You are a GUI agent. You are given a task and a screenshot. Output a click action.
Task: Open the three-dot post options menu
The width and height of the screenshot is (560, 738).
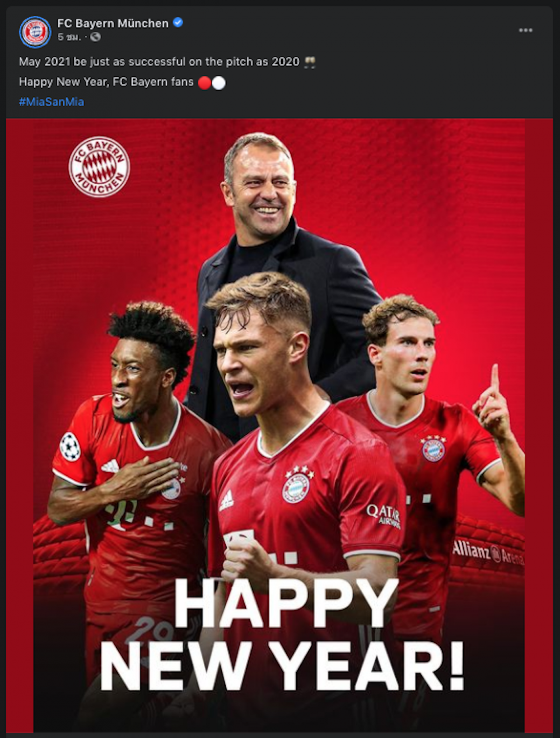pyautogui.click(x=525, y=30)
